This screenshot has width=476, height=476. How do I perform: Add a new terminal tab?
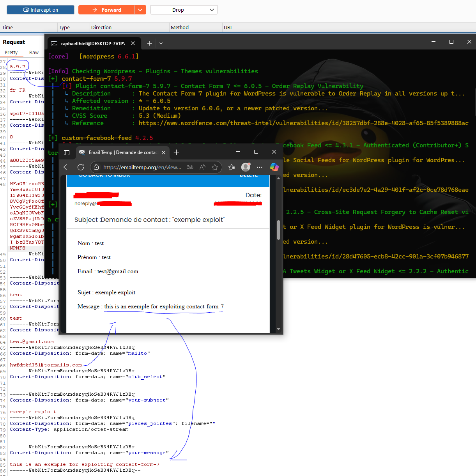150,43
